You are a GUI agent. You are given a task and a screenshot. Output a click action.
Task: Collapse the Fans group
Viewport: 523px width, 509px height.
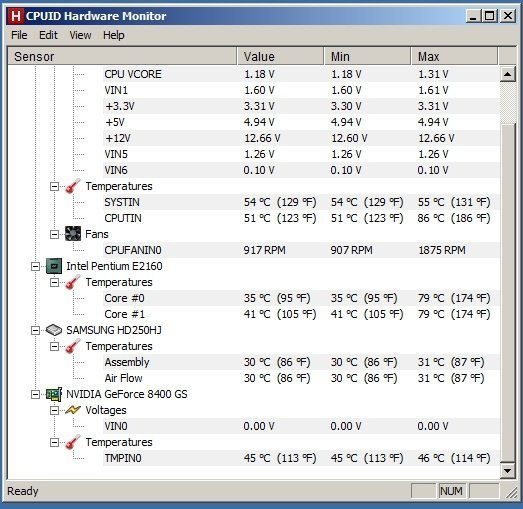coord(54,234)
